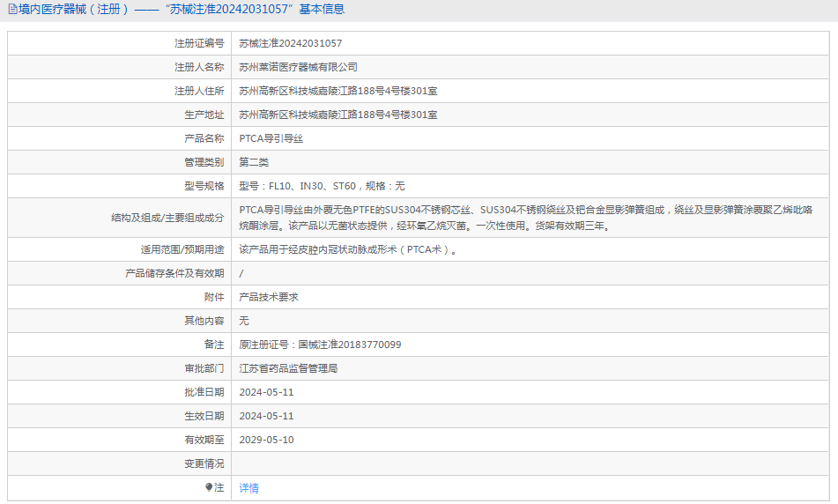Click the 其他内容 label
This screenshot has width=838, height=504.
(x=204, y=321)
